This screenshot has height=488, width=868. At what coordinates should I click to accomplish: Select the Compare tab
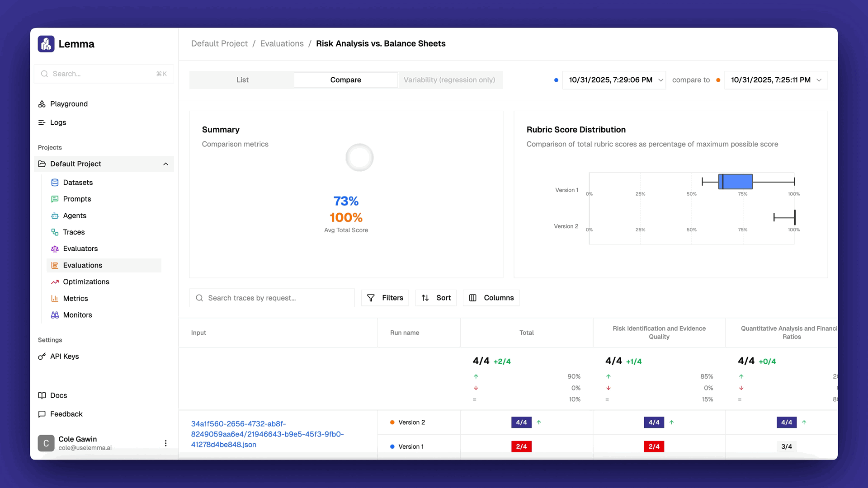[345, 80]
